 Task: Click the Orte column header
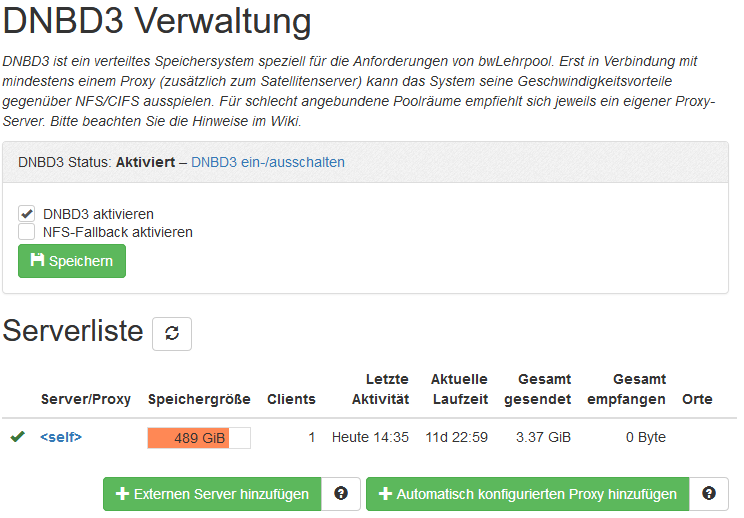[x=697, y=399]
